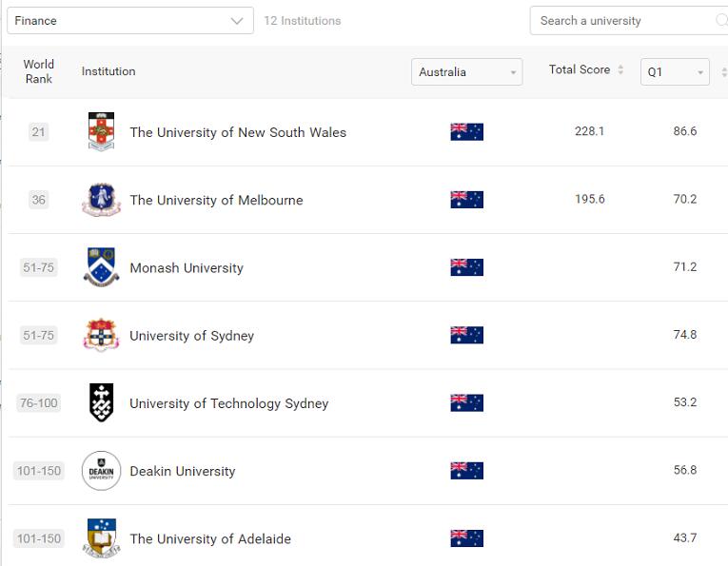Open The University of Melbourne link
The image size is (728, 566).
pyautogui.click(x=216, y=200)
